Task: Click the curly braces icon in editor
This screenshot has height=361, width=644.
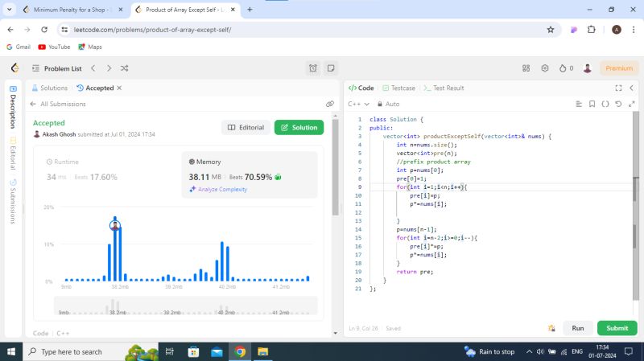Action: pyautogui.click(x=605, y=104)
